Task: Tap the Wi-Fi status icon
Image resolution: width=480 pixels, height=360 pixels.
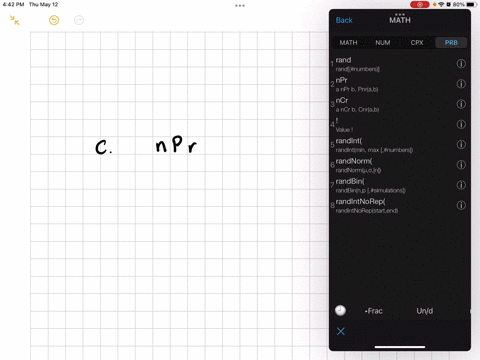Action: [x=441, y=4]
